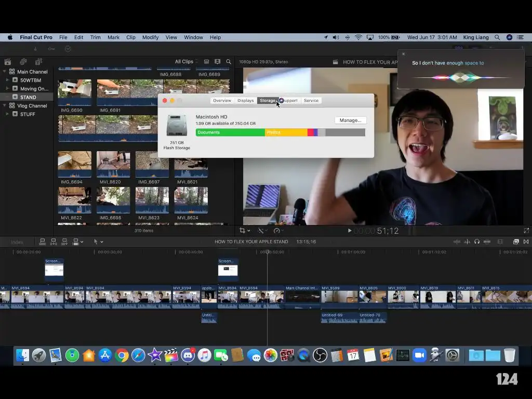Image resolution: width=532 pixels, height=399 pixels.
Task: Switch to the Overview tab
Action: click(x=222, y=100)
